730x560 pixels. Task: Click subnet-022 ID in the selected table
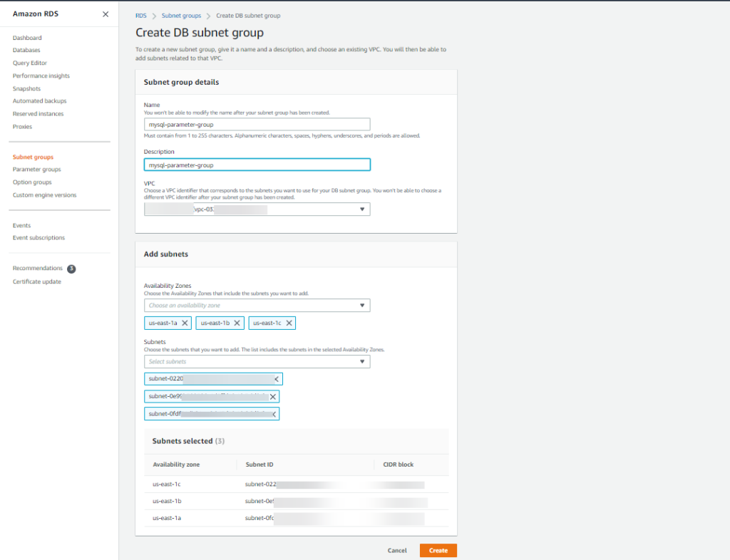point(261,484)
